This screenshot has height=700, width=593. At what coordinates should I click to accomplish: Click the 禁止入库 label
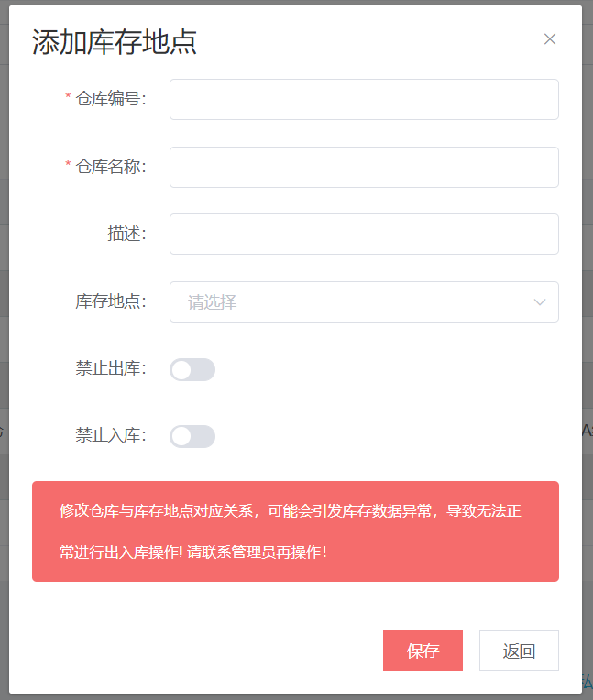pos(111,436)
